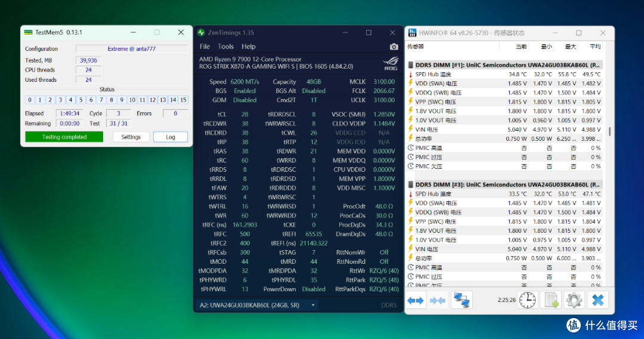
Task: Click thermometer icon beside DIMM #1 SPD Hub
Action: [410, 75]
